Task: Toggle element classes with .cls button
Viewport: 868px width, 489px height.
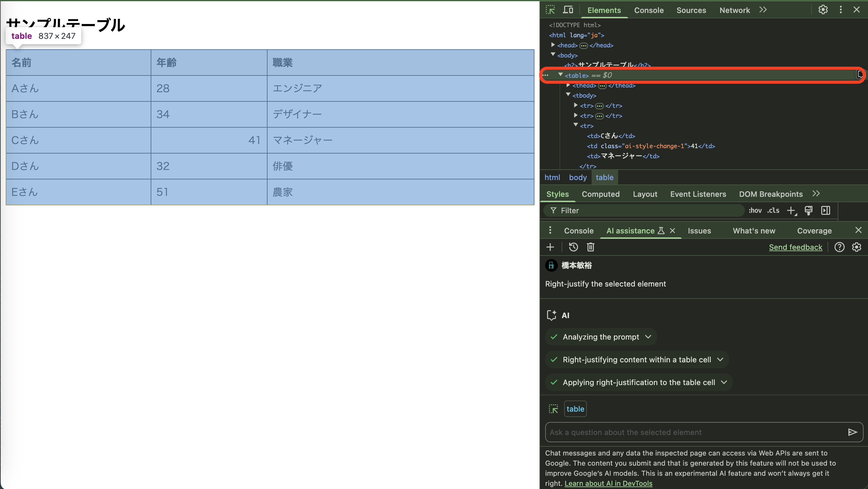Action: click(x=773, y=210)
